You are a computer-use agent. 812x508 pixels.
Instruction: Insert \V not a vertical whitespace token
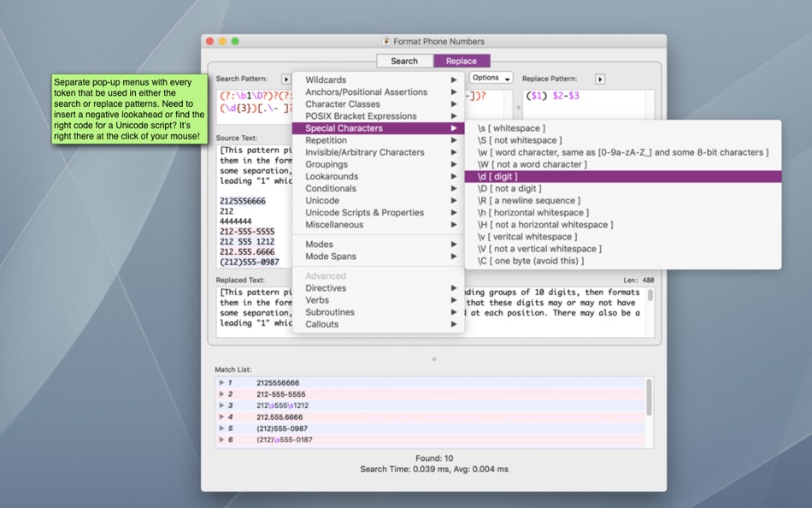pos(623,248)
